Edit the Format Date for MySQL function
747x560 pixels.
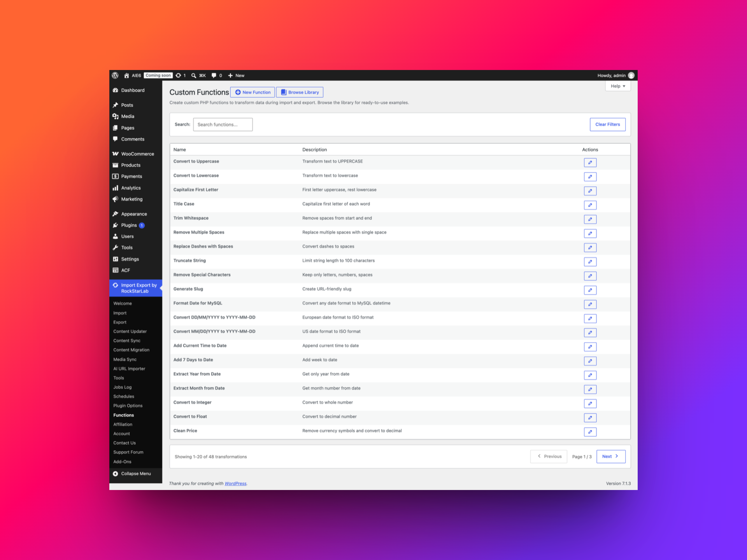coord(590,304)
